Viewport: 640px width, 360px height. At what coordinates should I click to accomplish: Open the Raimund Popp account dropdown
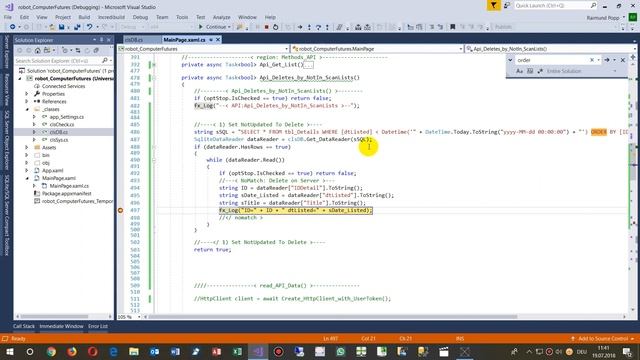pyautogui.click(x=606, y=18)
